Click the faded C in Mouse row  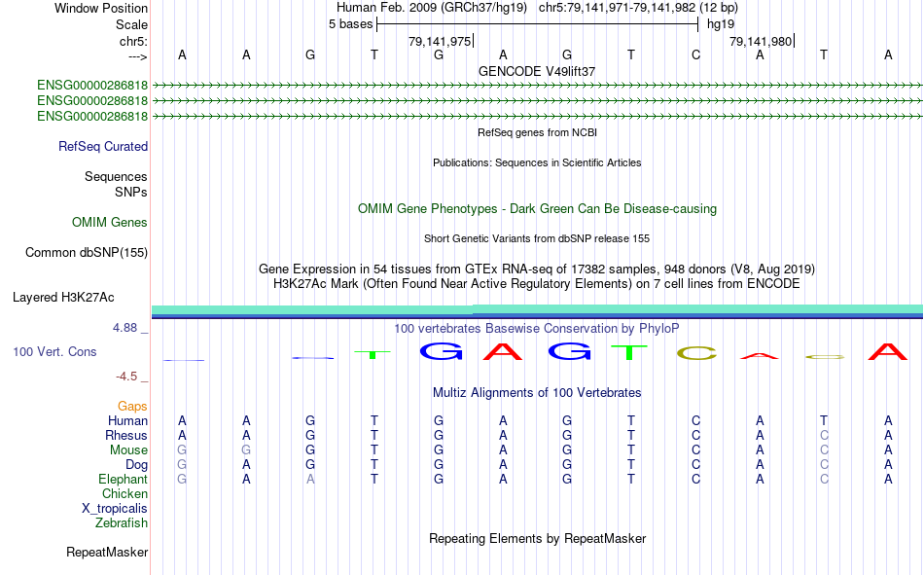pos(824,449)
